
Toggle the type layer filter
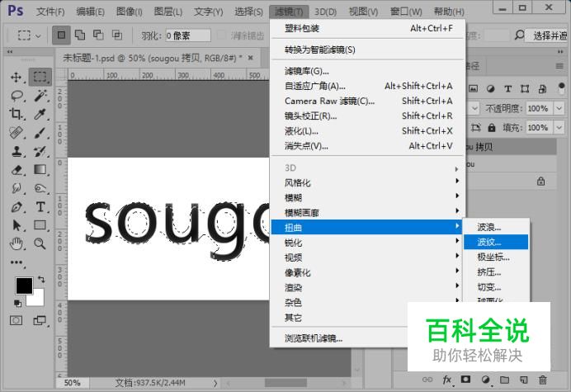[x=507, y=88]
